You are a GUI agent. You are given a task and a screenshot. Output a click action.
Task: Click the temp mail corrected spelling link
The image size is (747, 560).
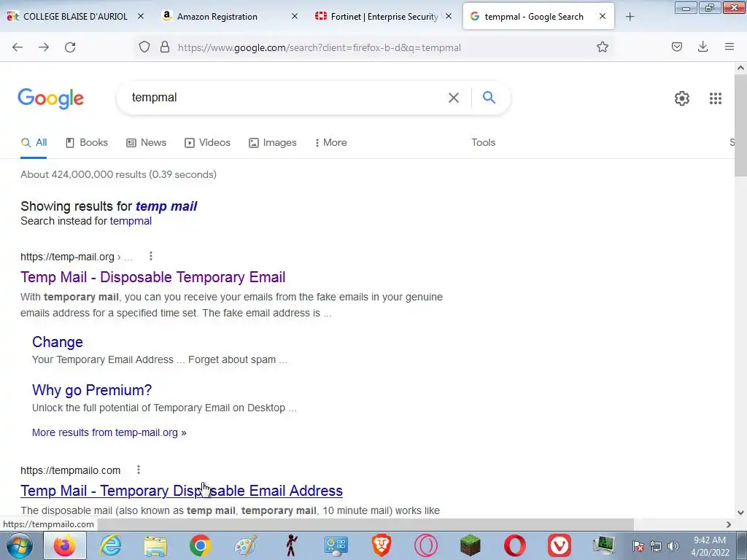click(x=166, y=206)
